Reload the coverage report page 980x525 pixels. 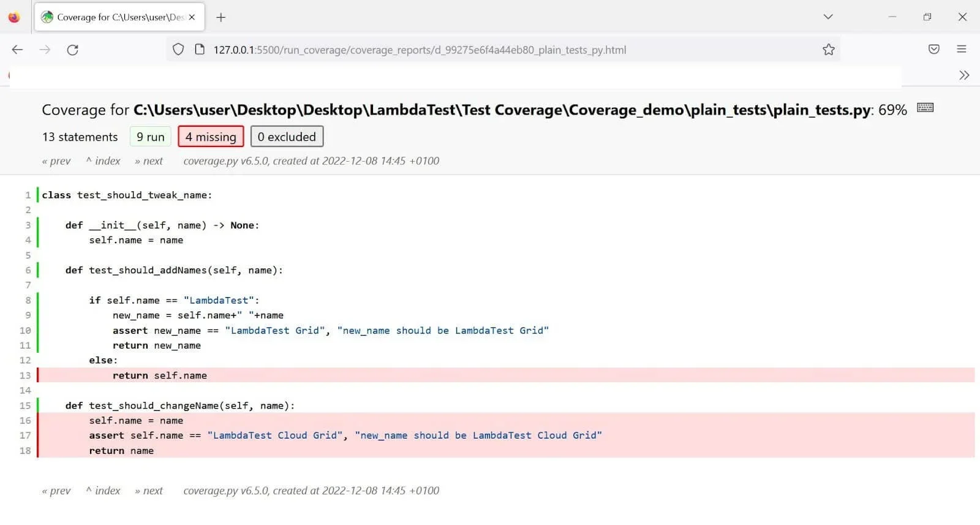point(72,50)
